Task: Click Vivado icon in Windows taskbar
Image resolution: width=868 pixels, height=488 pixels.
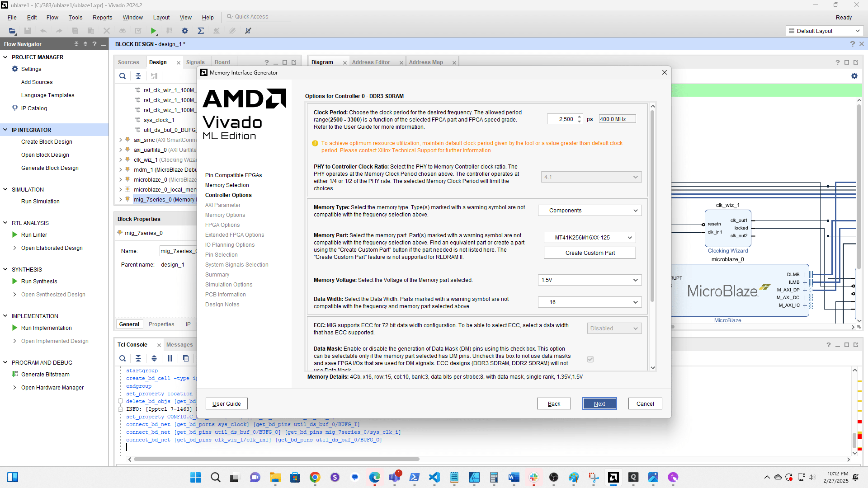Action: (613, 477)
